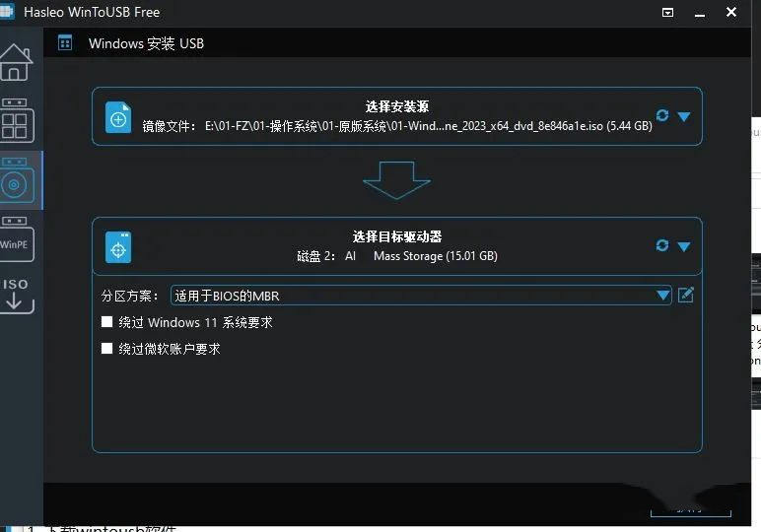Open the title bar options menu icon
The height and width of the screenshot is (532, 761).
click(x=667, y=12)
